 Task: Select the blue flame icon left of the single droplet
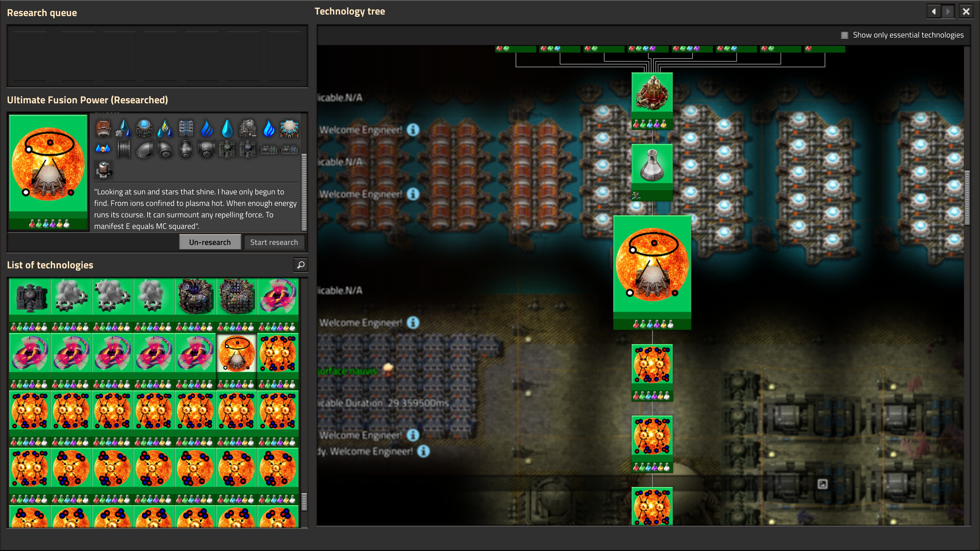206,129
